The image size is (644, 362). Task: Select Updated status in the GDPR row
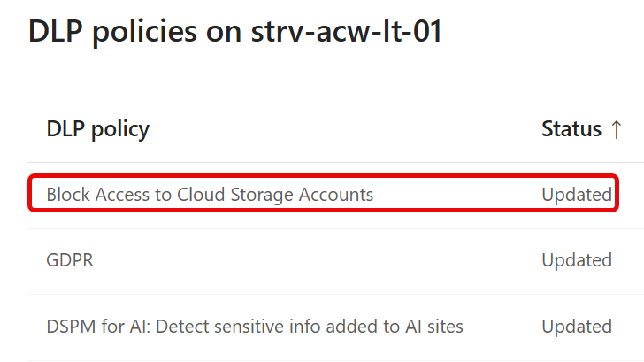click(x=577, y=260)
